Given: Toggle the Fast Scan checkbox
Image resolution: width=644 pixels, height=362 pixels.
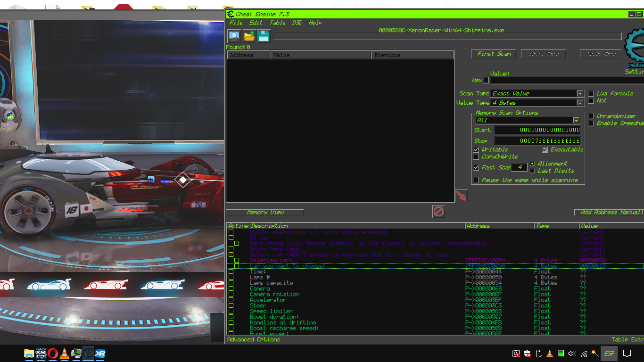Looking at the screenshot, I should [x=476, y=167].
